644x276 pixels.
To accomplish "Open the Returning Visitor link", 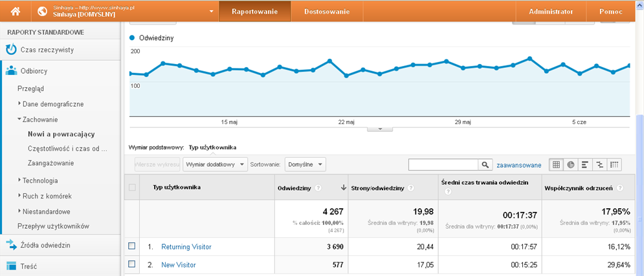I will pos(186,246).
